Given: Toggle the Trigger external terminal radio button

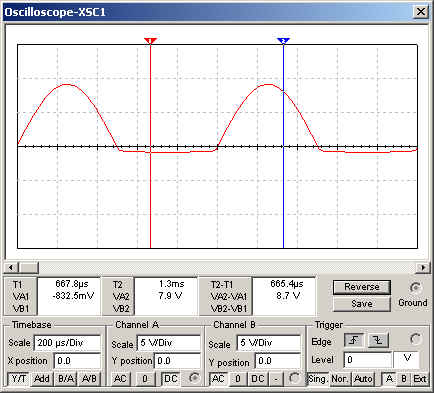Looking at the screenshot, I should [x=415, y=339].
